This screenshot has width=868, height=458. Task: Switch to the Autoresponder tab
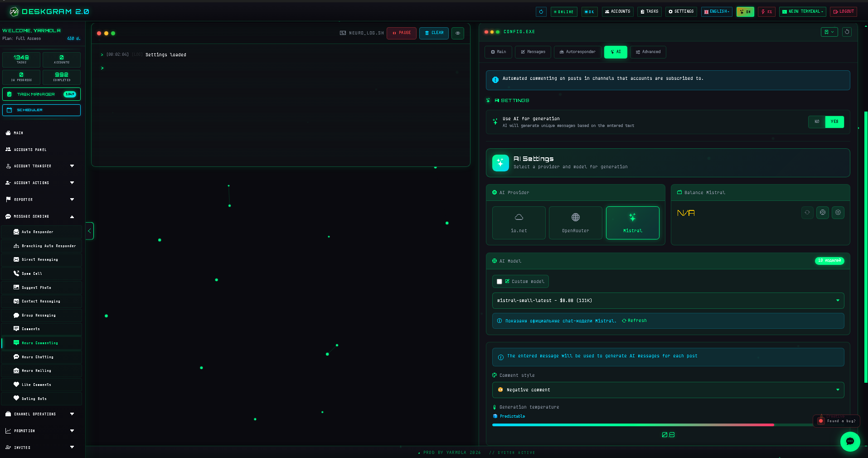(577, 52)
